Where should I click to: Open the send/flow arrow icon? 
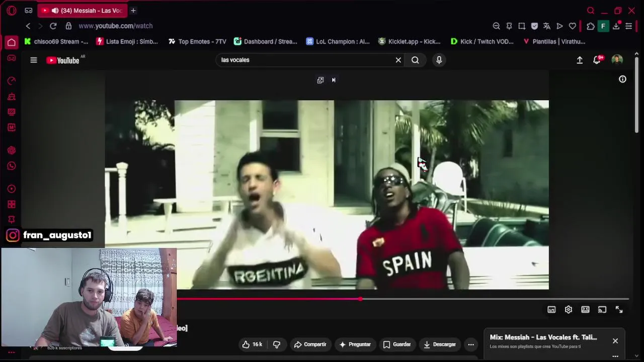pos(559,26)
